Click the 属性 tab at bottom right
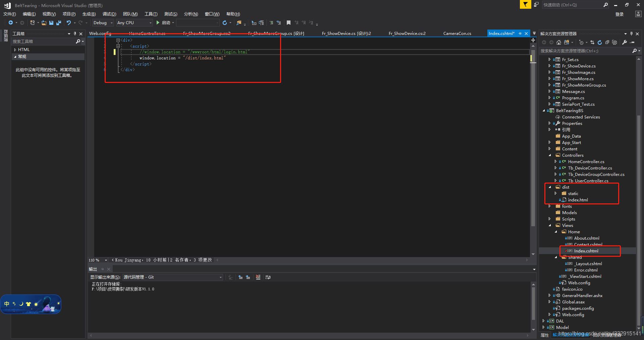This screenshot has height=340, width=644. tap(545, 335)
